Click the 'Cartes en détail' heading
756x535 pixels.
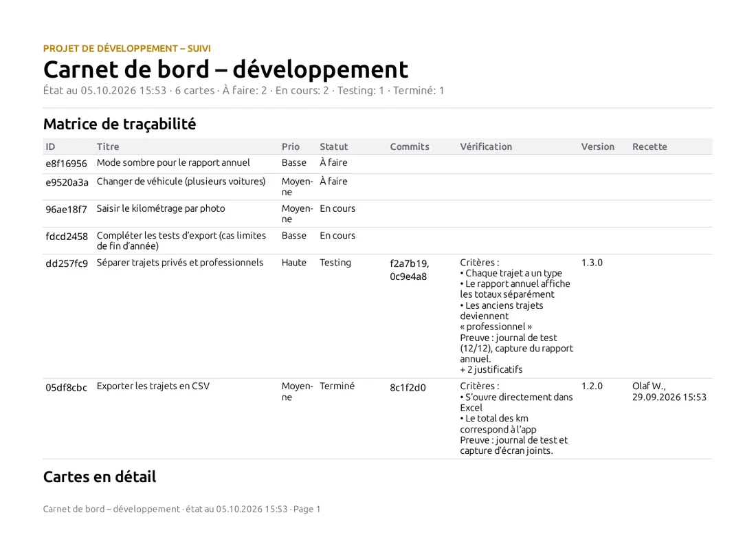click(100, 477)
